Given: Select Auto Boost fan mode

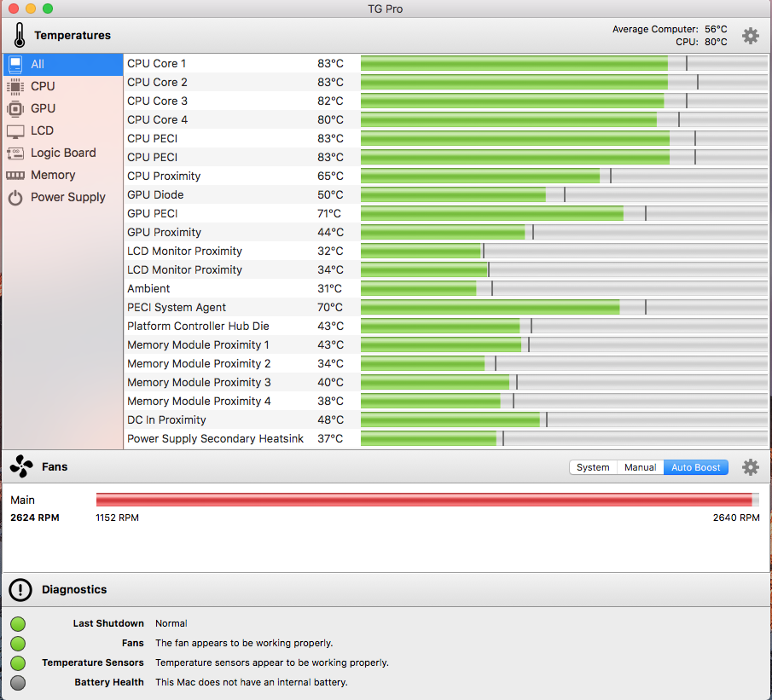Looking at the screenshot, I should click(x=696, y=467).
